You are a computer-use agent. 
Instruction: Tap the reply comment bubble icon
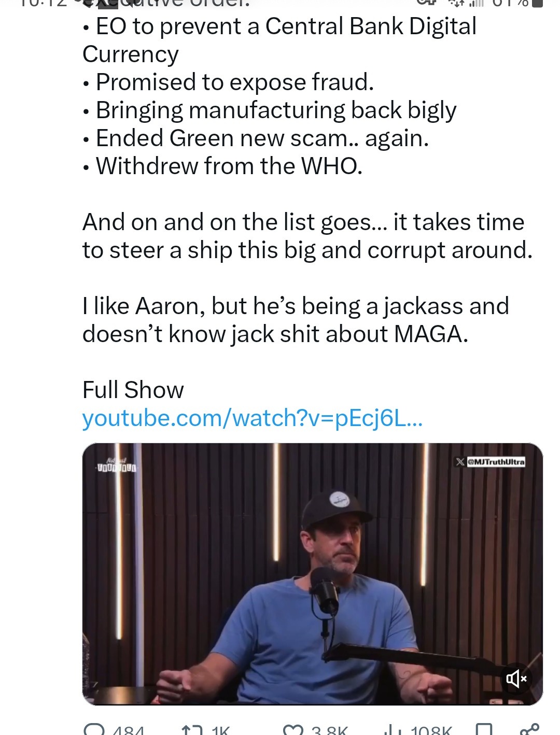94,730
